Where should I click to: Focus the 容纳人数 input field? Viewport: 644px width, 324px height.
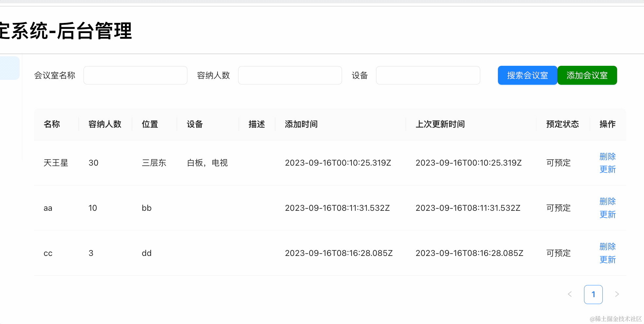(x=290, y=75)
